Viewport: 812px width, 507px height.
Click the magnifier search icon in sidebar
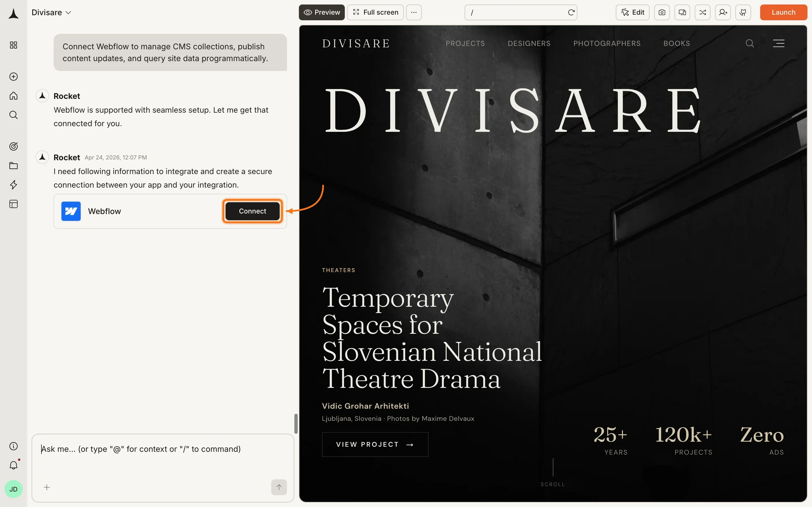tap(14, 115)
